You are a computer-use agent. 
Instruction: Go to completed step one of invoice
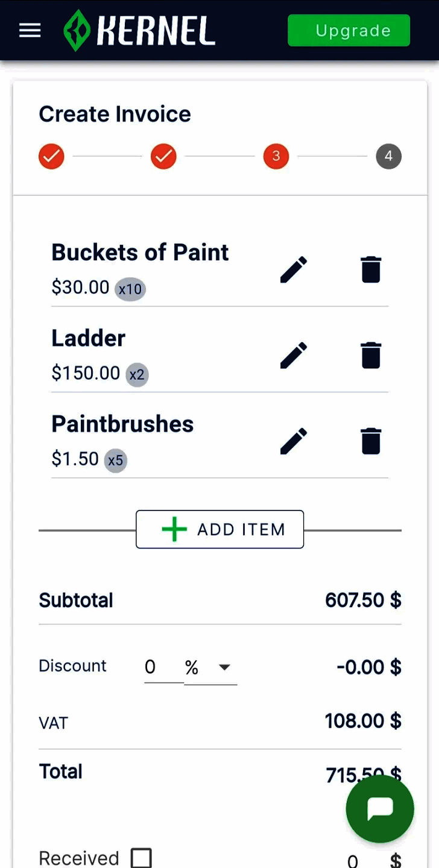[51, 157]
